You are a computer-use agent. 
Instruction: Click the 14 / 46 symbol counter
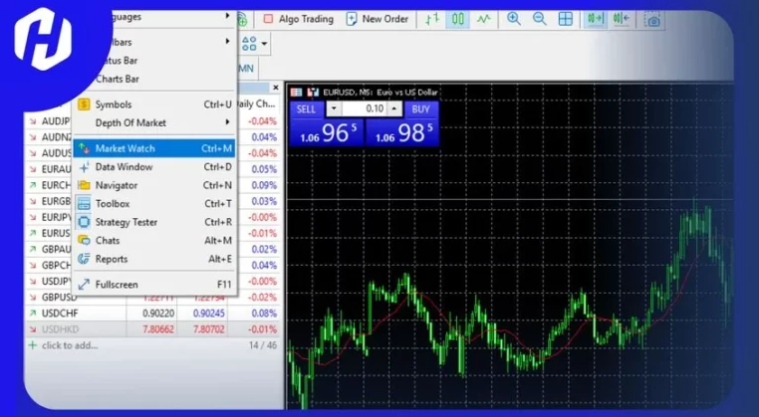(x=263, y=345)
